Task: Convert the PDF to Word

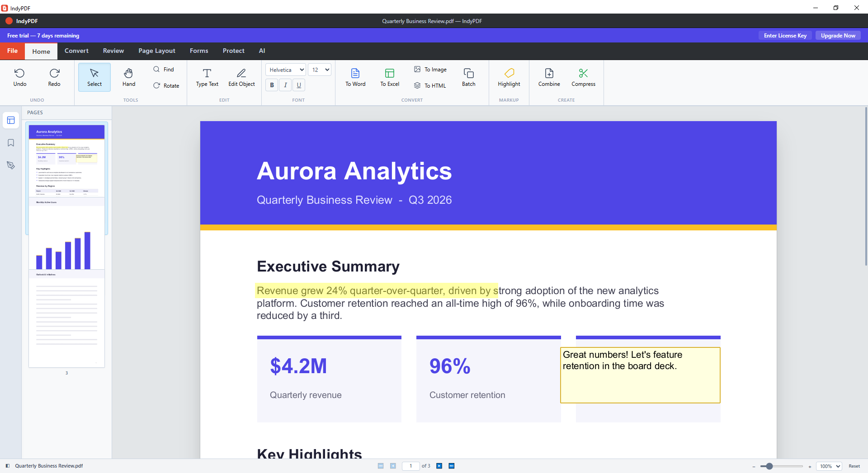Action: click(355, 77)
